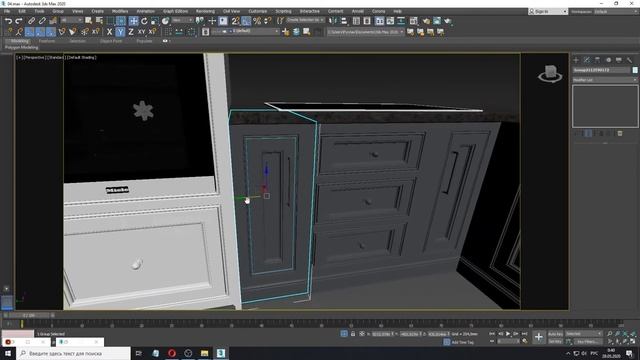Activate the Select and Rotate tool

[144, 20]
